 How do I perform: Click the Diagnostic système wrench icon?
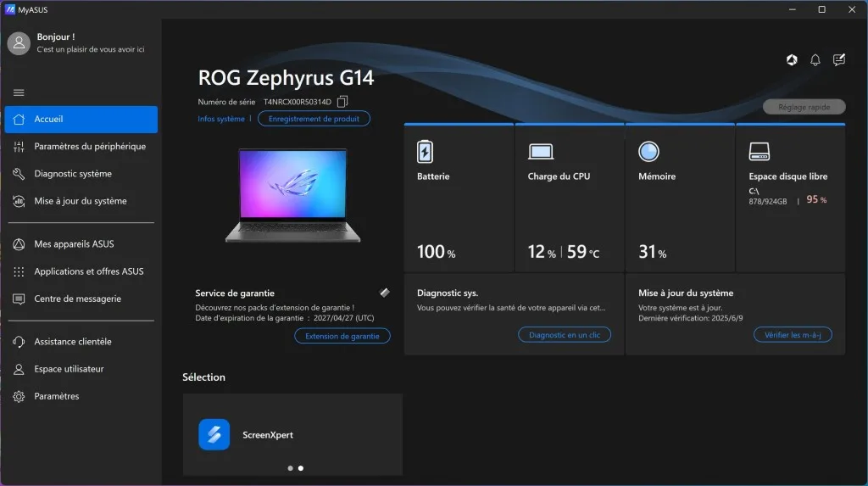tap(19, 174)
